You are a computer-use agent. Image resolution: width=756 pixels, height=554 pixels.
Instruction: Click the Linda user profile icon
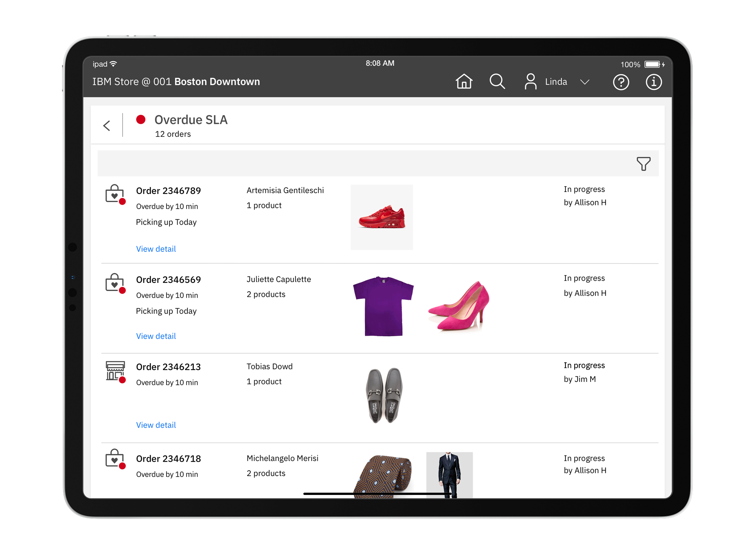(530, 82)
